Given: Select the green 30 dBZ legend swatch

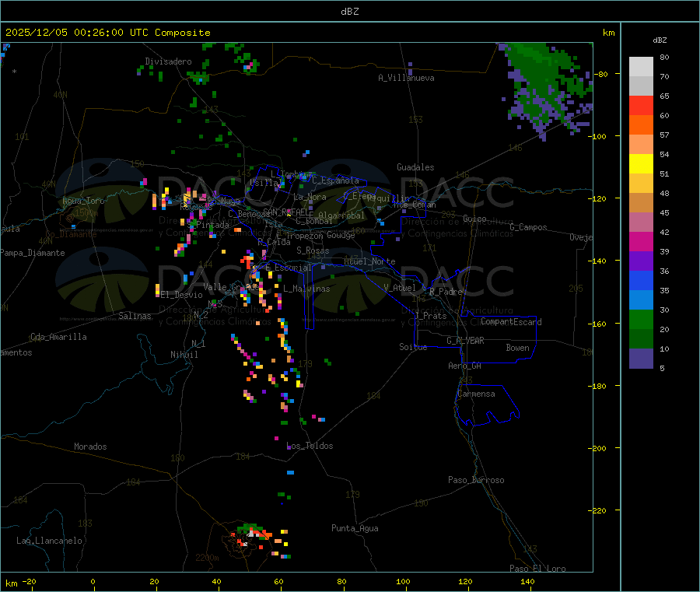Looking at the screenshot, I should (x=641, y=319).
